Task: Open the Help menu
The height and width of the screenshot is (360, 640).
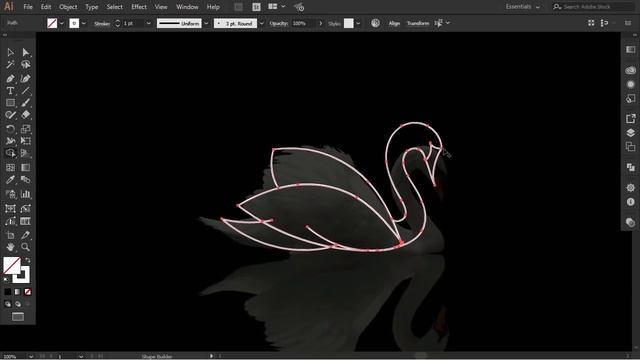Action: 213,7
